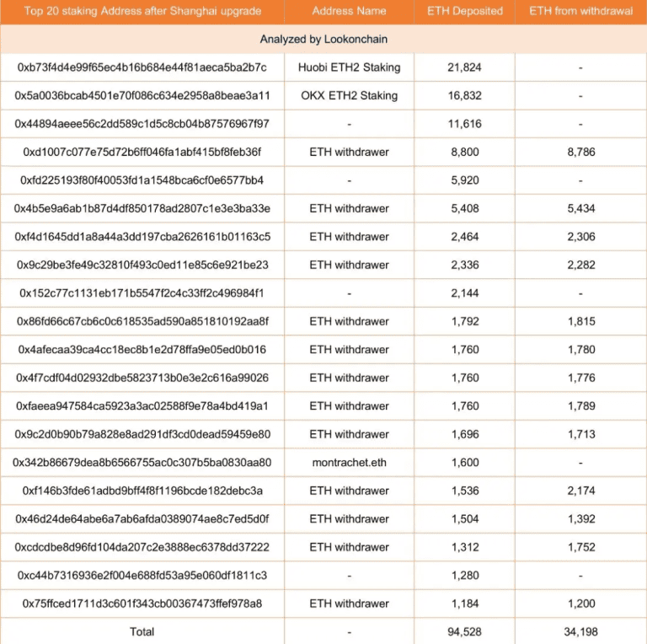Screen dimensions: 647x644
Task: Select address starting with 0xfd225193f80f
Action: (x=142, y=180)
